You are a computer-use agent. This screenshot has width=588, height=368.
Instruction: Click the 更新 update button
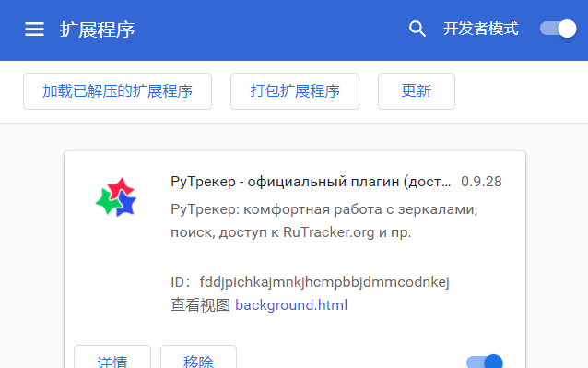417,91
